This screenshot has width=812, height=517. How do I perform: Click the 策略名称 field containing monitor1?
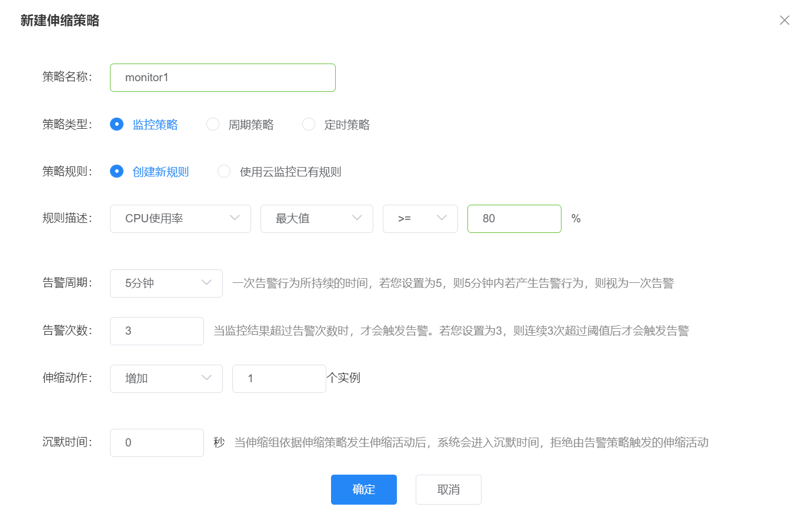[x=222, y=78]
